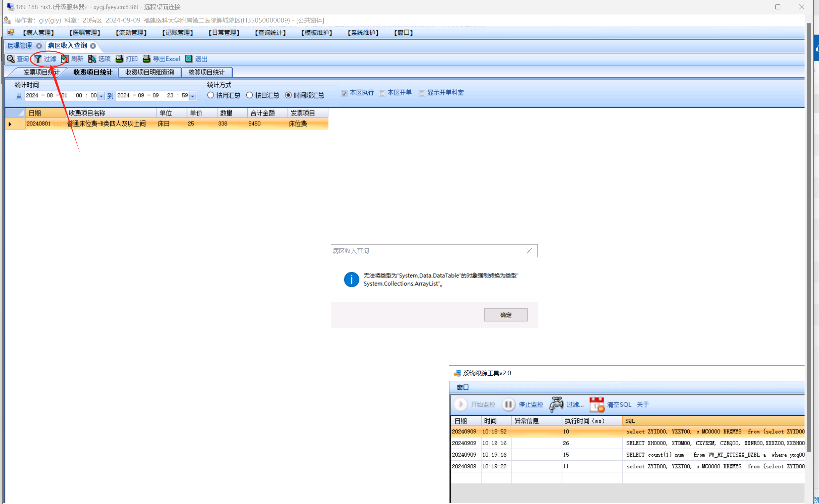Select the 按日汇总 radio button

pyautogui.click(x=249, y=95)
